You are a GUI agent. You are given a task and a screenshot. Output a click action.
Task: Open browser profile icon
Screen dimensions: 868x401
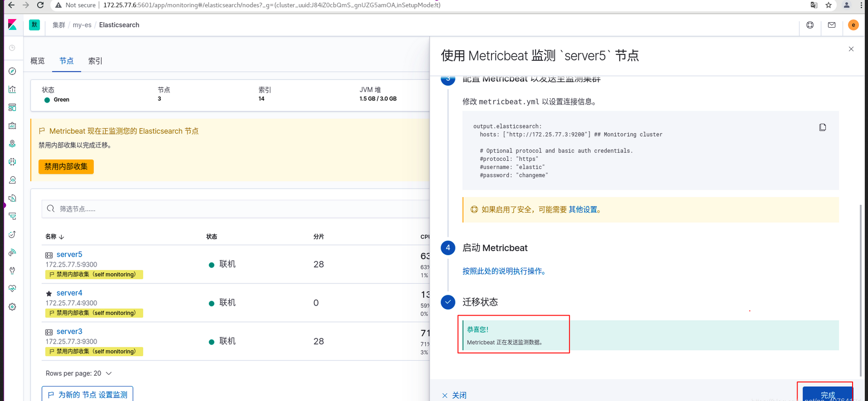847,5
